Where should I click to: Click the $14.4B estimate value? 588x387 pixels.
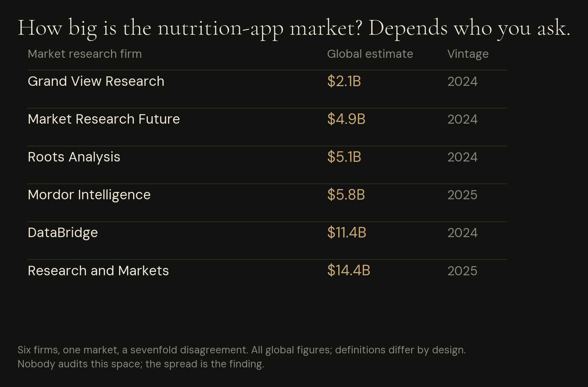point(348,270)
